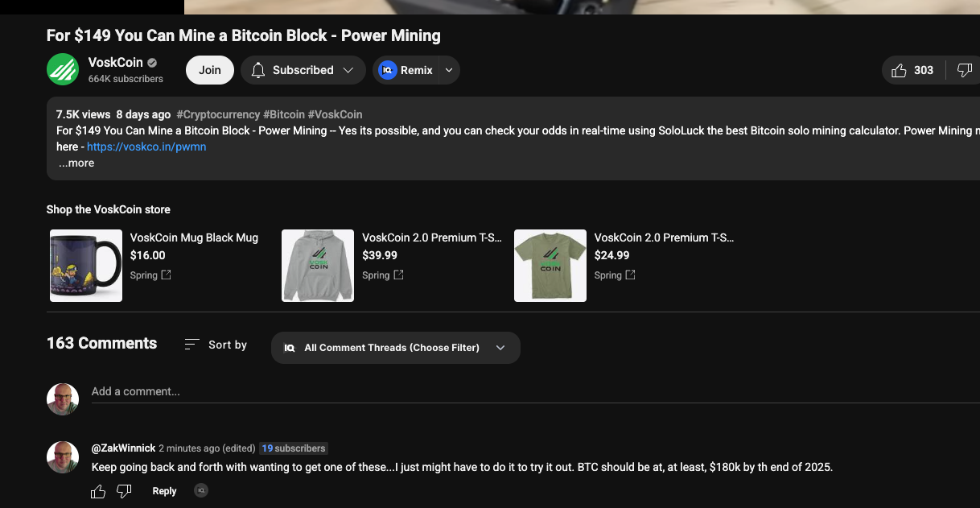Click the notification bell on Subscribed button
The image size is (980, 508).
click(x=258, y=70)
